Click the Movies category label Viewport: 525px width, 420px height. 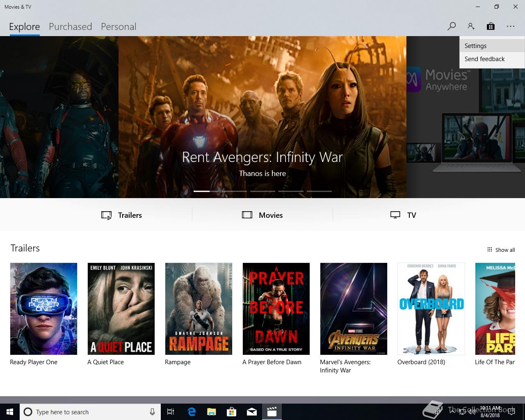click(x=271, y=215)
